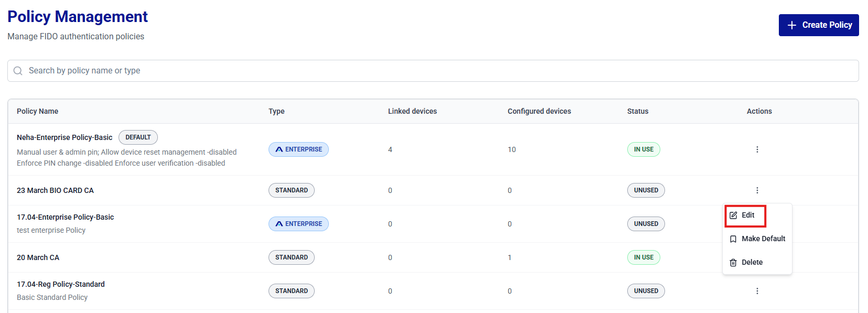Click the Linked devices column header
Viewport: 868px width, 313px height.
(x=412, y=111)
